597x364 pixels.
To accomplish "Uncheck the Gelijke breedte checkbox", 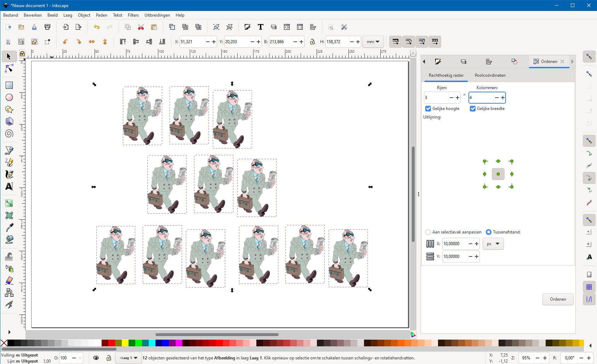I will coord(473,109).
